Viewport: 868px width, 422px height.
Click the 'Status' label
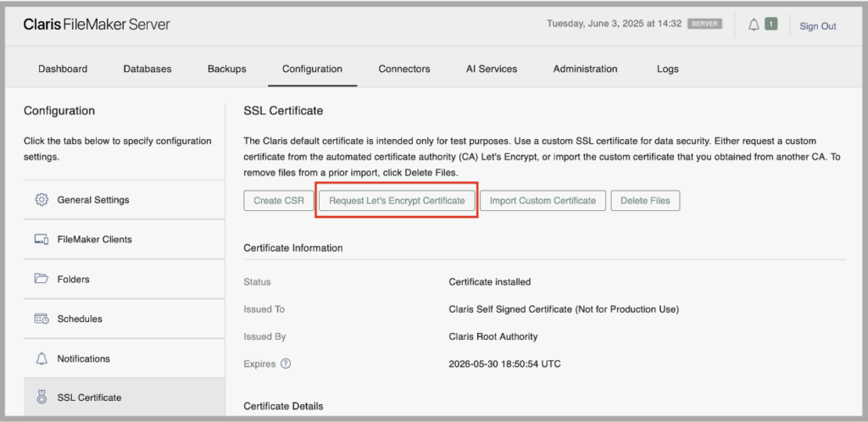tap(257, 282)
